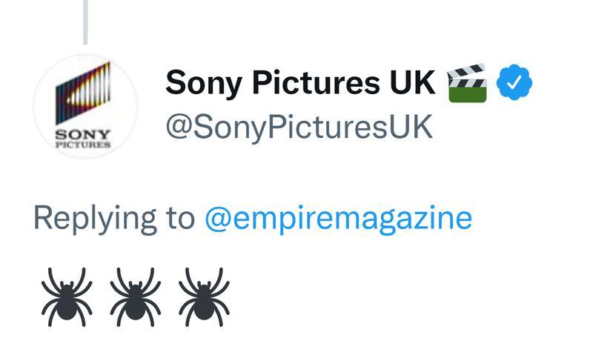The height and width of the screenshot is (364, 593).
Task: Click the blue verified badge
Action: click(514, 82)
